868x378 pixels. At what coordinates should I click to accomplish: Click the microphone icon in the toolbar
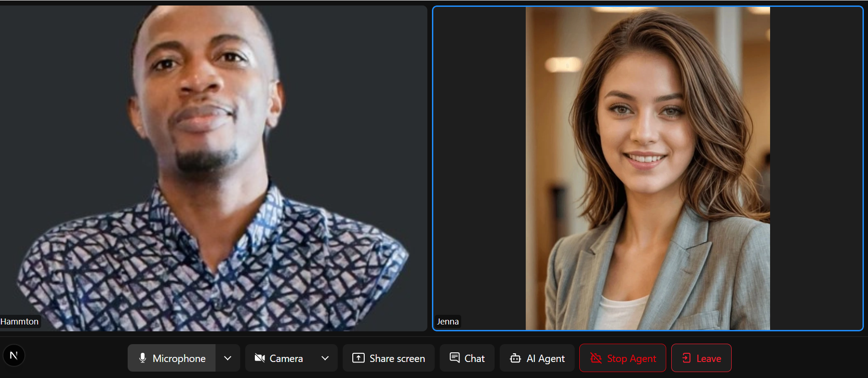coord(142,358)
